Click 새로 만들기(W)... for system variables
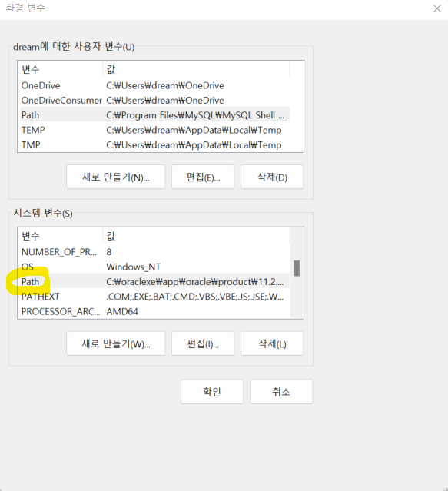 (x=115, y=343)
